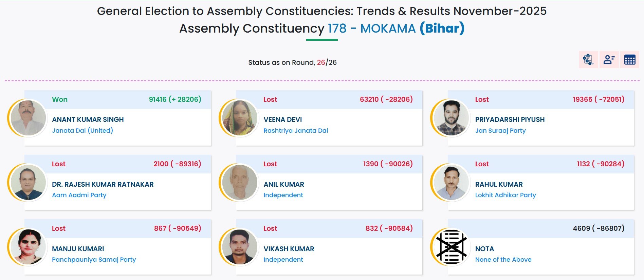Click Anil Kumar's candidate photo
Viewport: 644px width, 280px height.
point(240,182)
